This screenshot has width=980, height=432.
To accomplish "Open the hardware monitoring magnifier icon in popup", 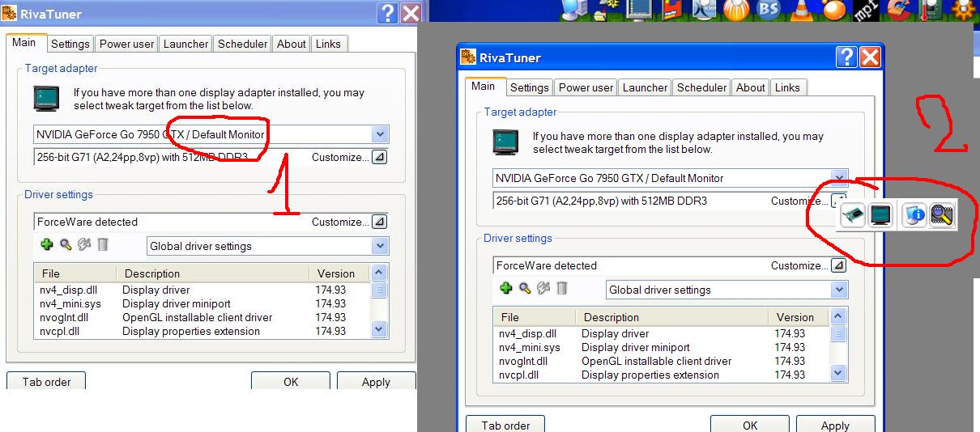I will tap(941, 215).
